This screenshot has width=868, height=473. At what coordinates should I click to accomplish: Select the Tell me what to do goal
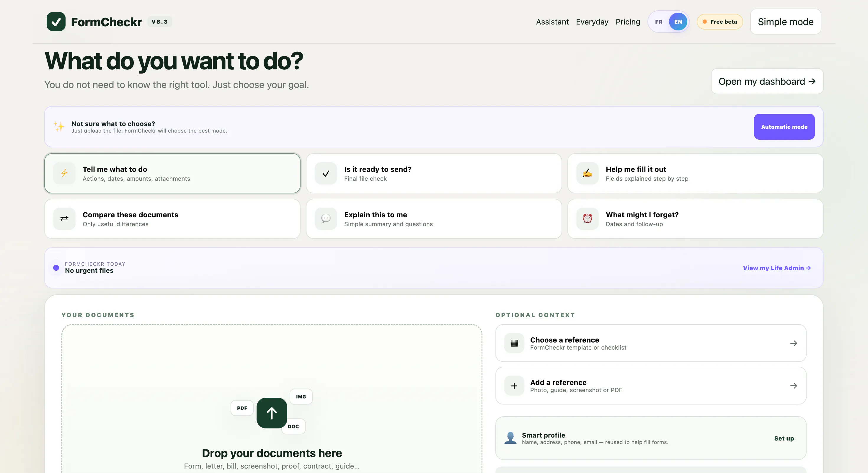172,173
